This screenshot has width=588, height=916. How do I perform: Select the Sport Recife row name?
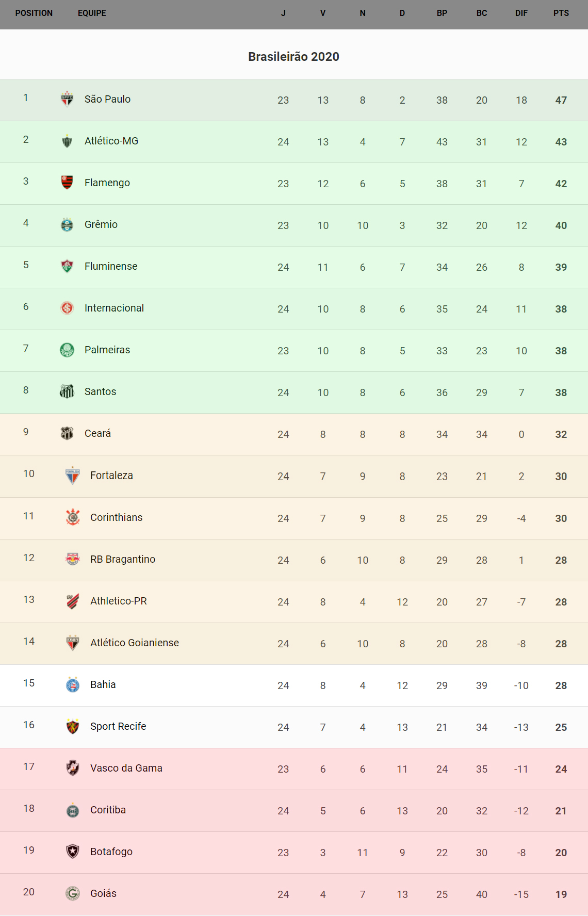[118, 726]
